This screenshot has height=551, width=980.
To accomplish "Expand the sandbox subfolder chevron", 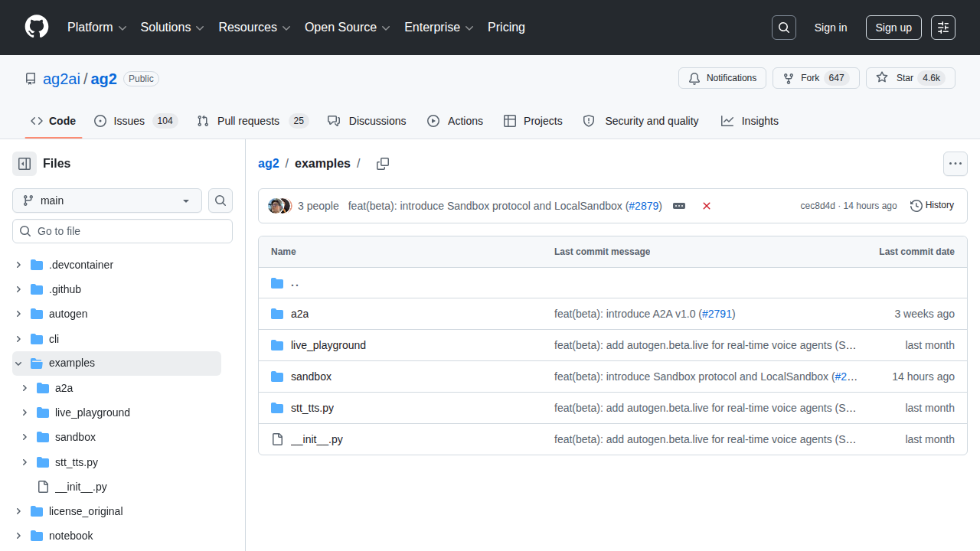I will (x=24, y=437).
